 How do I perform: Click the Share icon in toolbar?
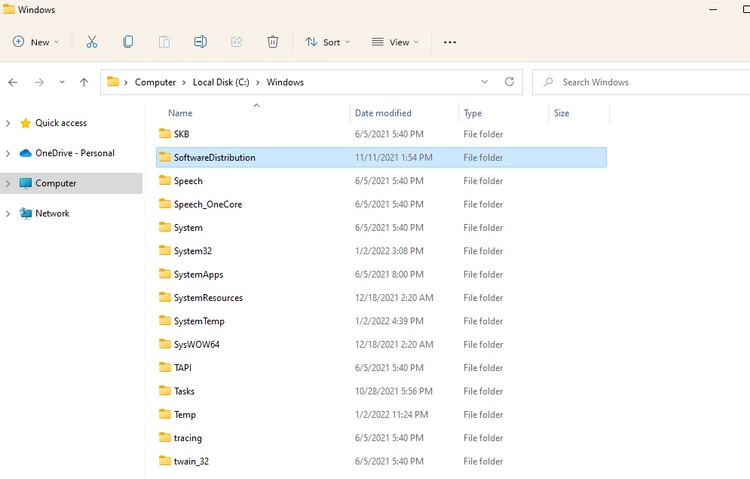coord(237,42)
